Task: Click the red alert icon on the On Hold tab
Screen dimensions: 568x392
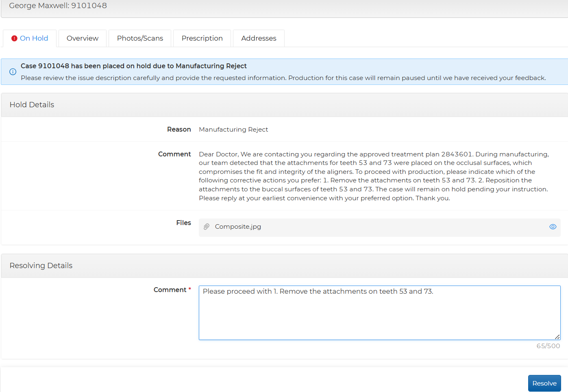Action: [x=14, y=38]
